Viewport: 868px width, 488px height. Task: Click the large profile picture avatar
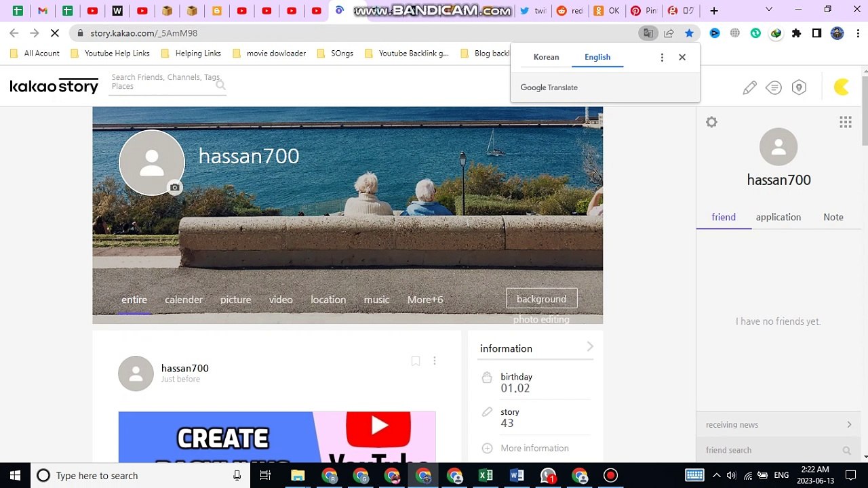[152, 163]
